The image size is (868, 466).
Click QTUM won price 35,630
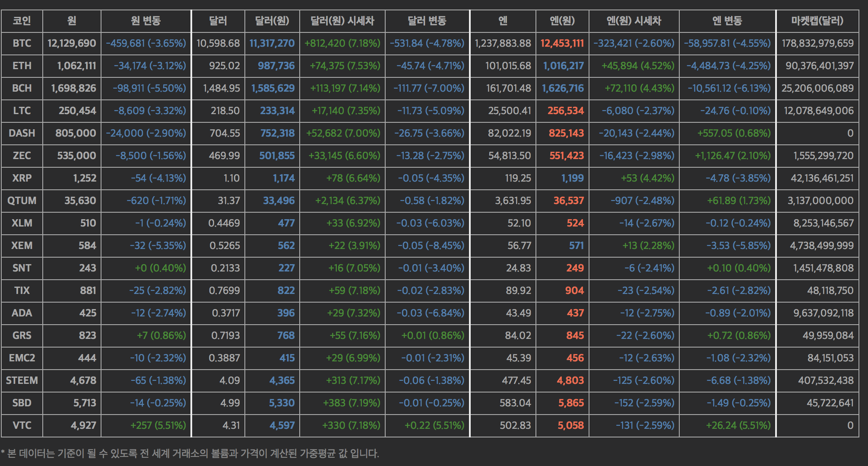click(x=80, y=201)
